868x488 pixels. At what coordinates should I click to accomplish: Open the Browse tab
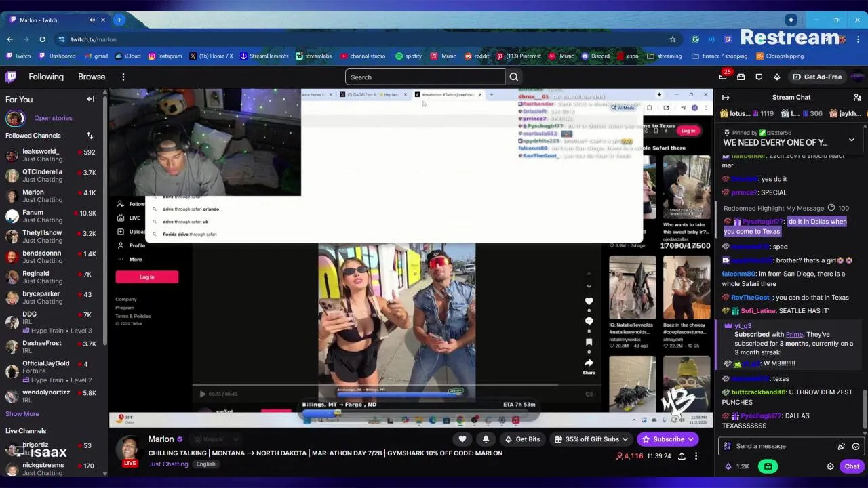pos(92,77)
